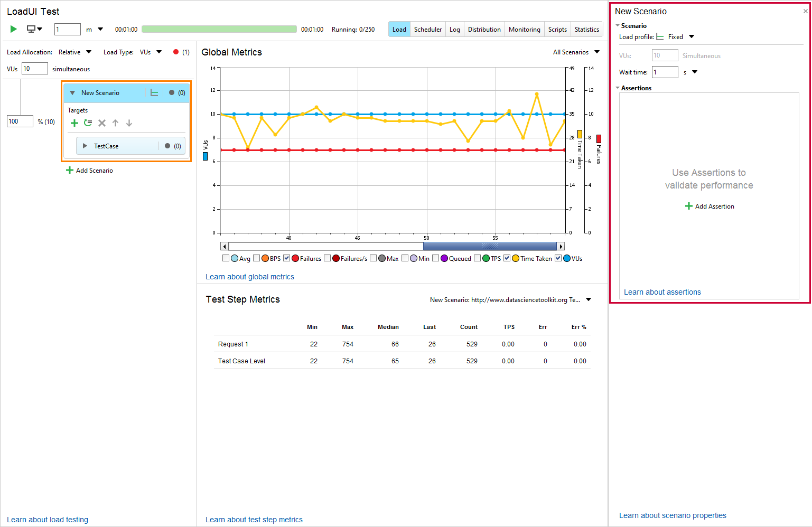Click the test duration input field
This screenshot has height=527, width=812.
68,30
